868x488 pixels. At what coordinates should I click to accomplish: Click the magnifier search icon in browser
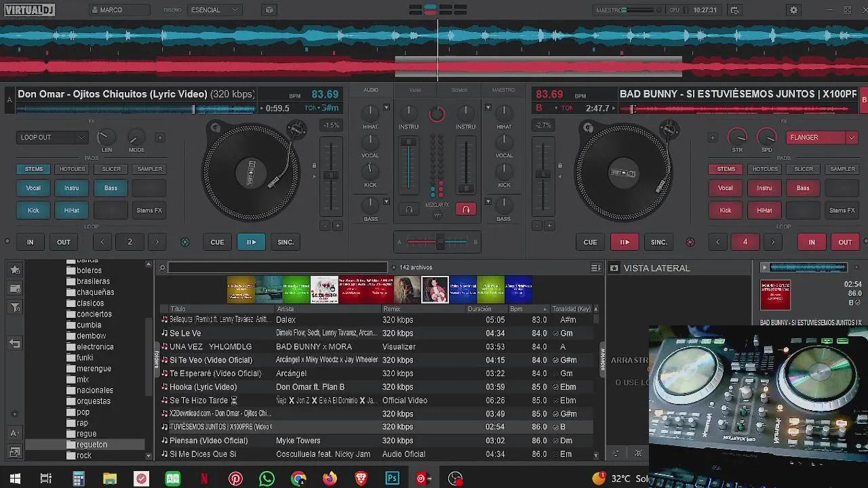(x=162, y=268)
